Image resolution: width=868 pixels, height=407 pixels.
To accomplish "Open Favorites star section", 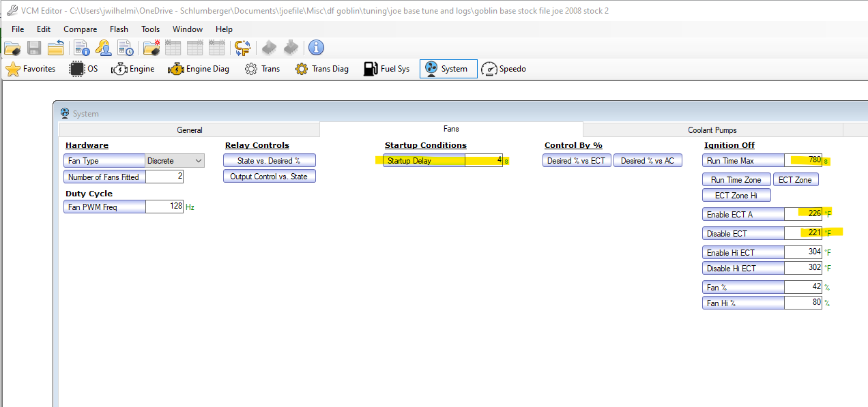I will 31,69.
